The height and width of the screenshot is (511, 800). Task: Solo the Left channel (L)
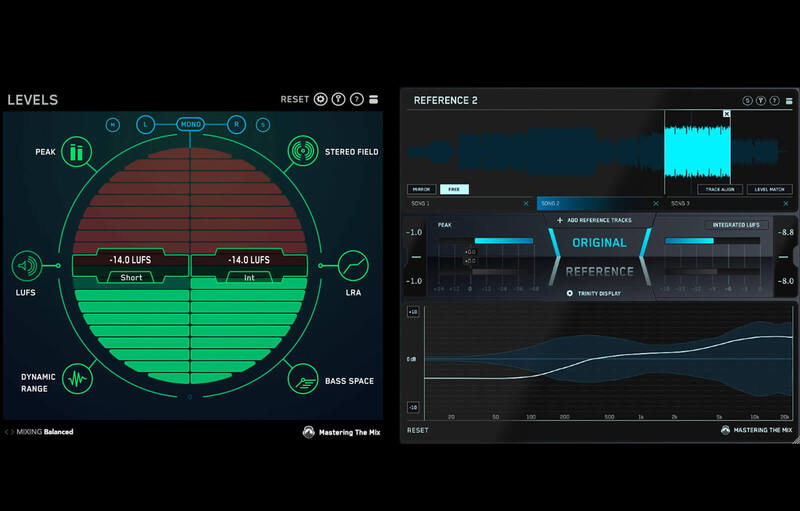point(145,124)
